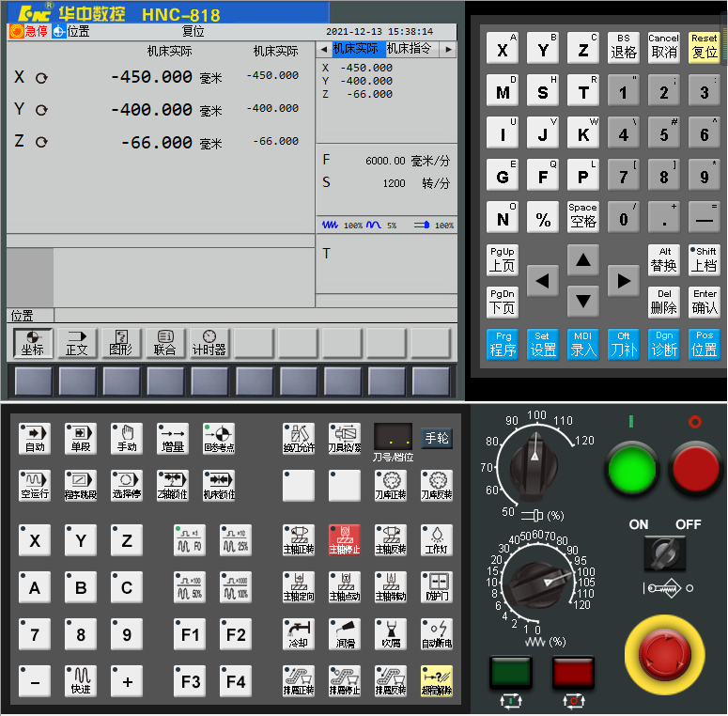728x716 pixels.
Task: Click the 排屑反转 chip conveyor reverse key
Action: point(391,681)
